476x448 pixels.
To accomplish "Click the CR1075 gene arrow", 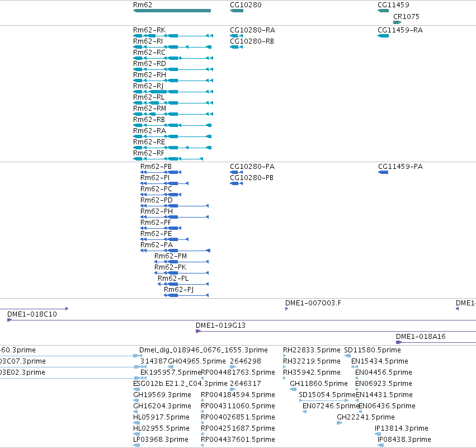I will coord(397,22).
